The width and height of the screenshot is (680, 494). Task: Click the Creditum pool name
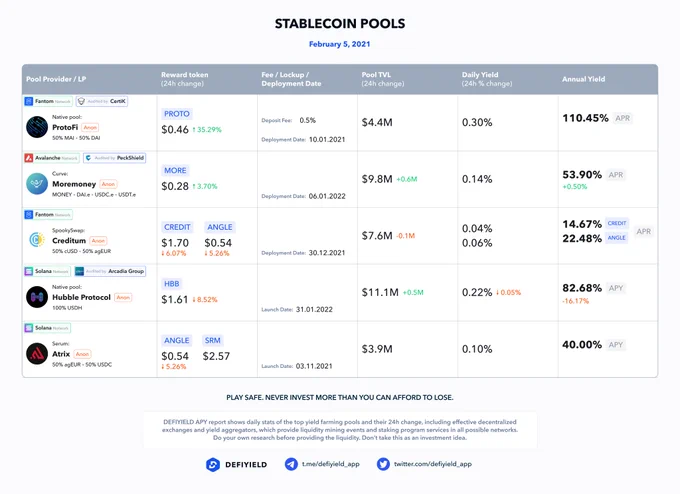[x=69, y=241]
